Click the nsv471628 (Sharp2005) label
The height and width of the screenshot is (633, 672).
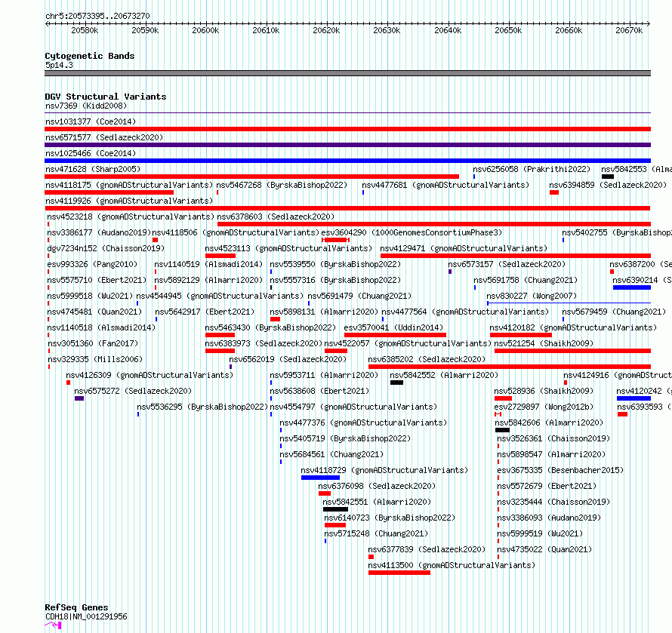coord(93,169)
